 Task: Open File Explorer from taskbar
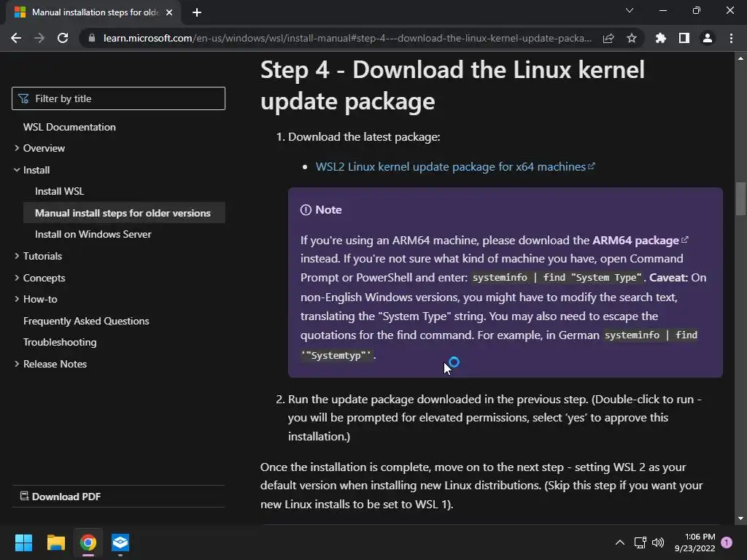pyautogui.click(x=55, y=542)
